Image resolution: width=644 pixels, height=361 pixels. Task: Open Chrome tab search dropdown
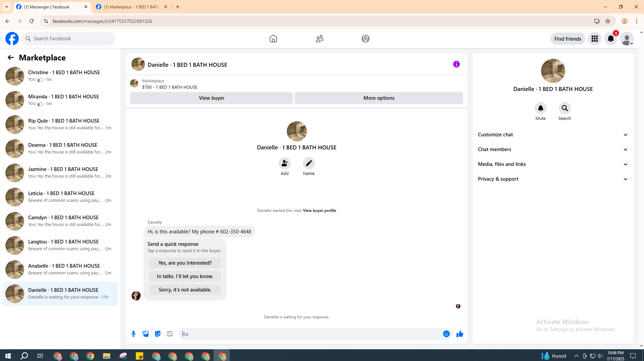pos(7,7)
